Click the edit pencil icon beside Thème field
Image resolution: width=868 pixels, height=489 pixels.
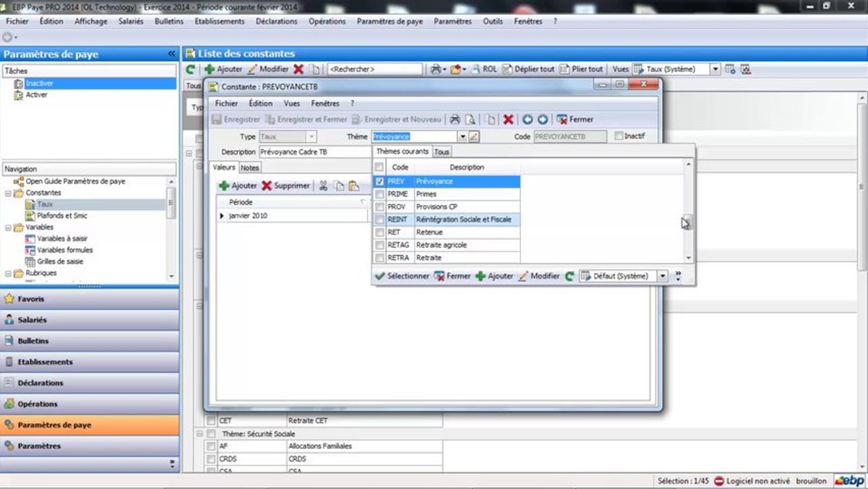[x=474, y=137]
